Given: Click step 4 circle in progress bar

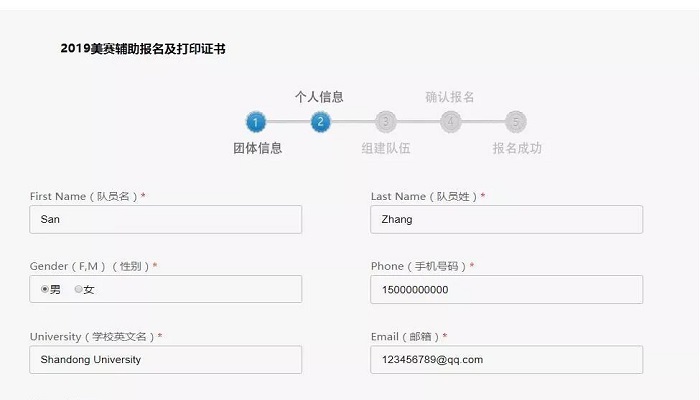Looking at the screenshot, I should click(x=450, y=122).
